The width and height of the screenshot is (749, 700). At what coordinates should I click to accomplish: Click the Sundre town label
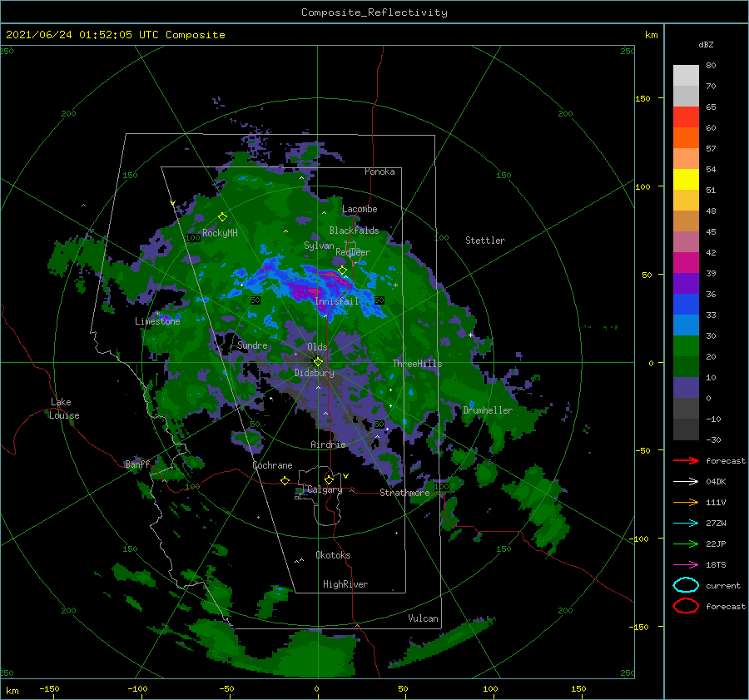252,345
